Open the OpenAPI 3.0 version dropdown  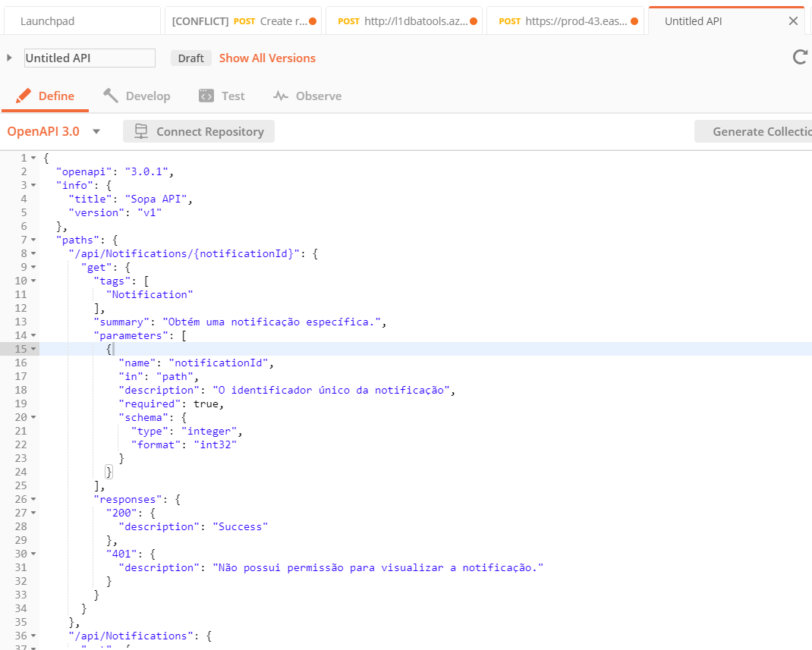[x=96, y=130]
